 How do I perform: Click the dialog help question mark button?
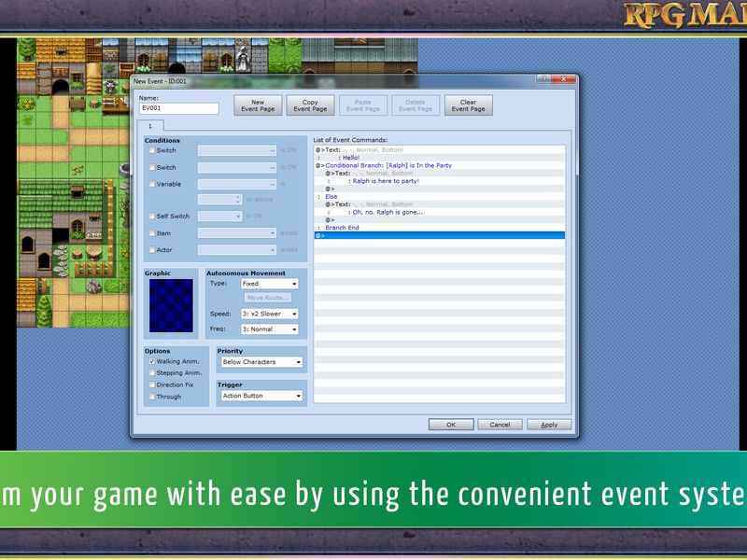pyautogui.click(x=543, y=79)
